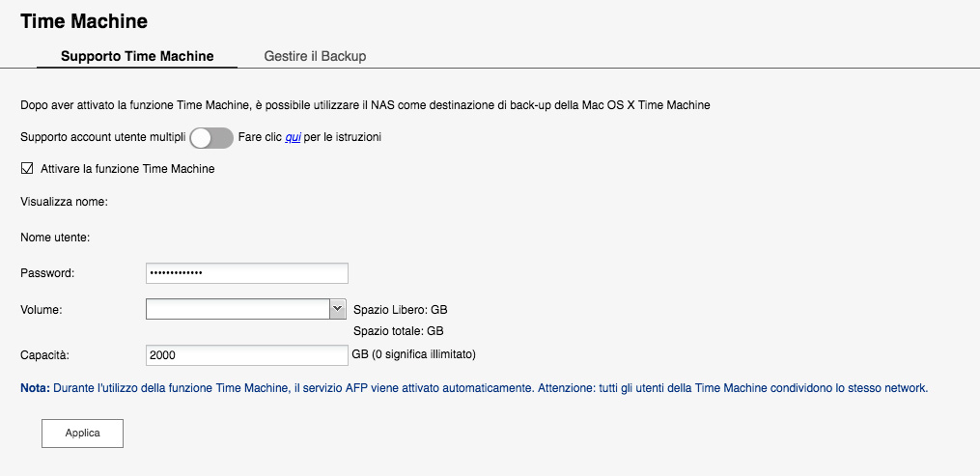
Task: Click the Time Machine page heading
Action: click(x=84, y=20)
